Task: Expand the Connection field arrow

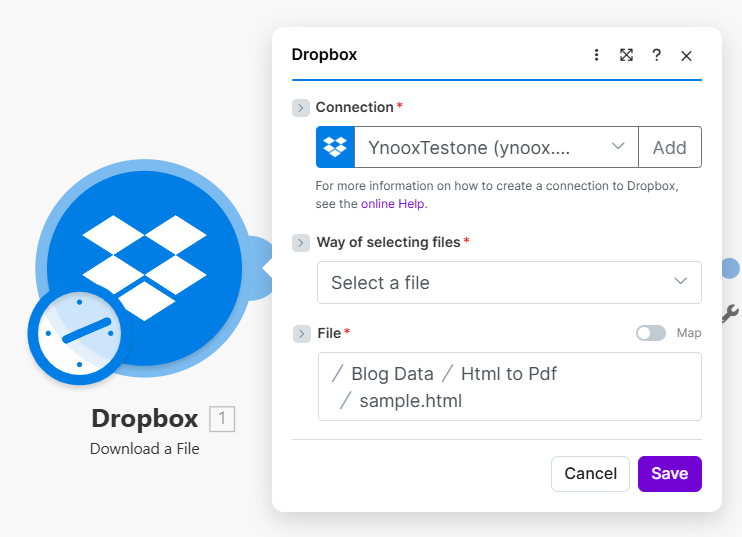Action: 301,107
